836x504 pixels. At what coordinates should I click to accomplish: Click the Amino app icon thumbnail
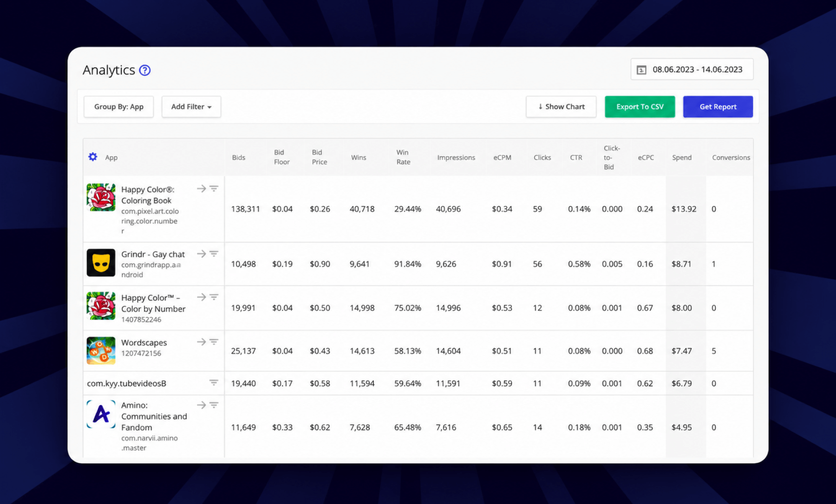101,414
